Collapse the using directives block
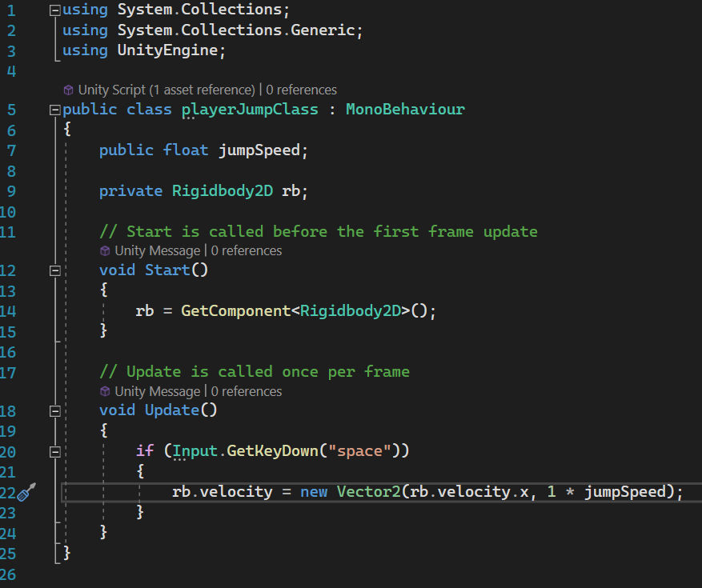Screen dimensions: 702x588 pyautogui.click(x=54, y=10)
